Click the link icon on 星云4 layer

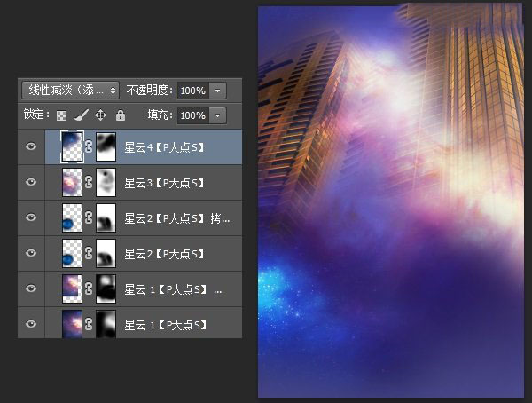(x=89, y=146)
